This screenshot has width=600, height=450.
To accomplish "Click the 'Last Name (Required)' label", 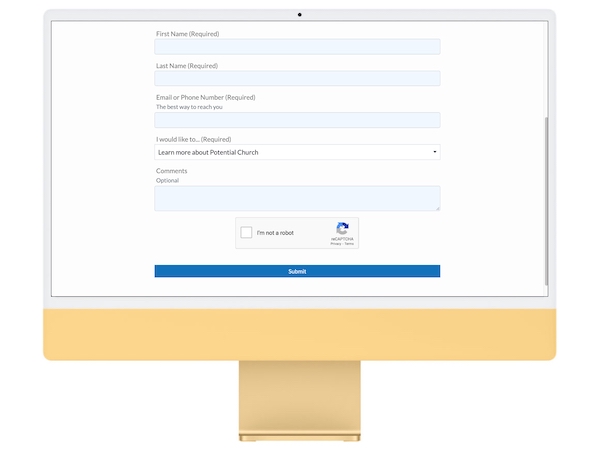I will [x=186, y=66].
